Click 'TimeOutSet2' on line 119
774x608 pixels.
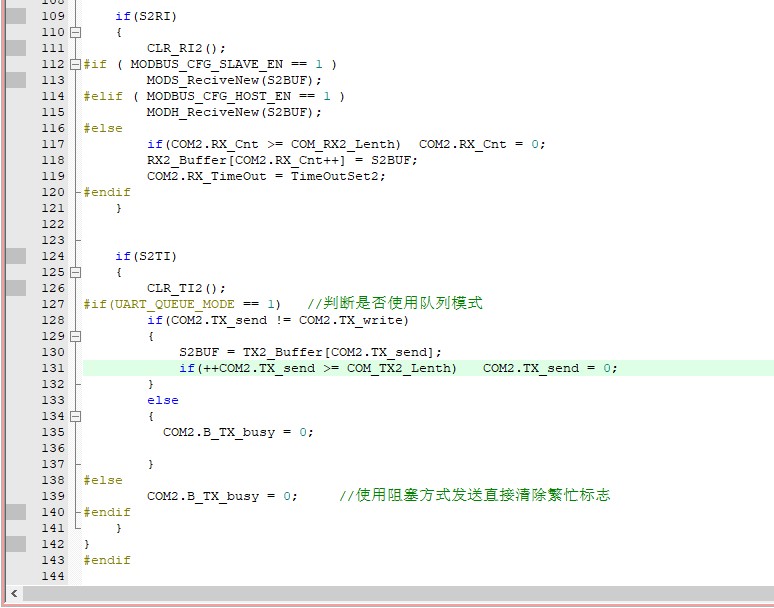click(334, 176)
